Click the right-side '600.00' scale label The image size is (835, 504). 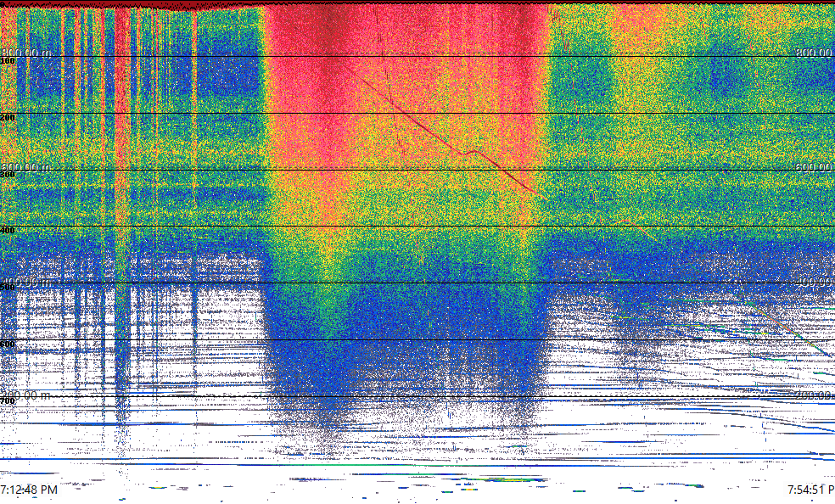click(x=815, y=166)
